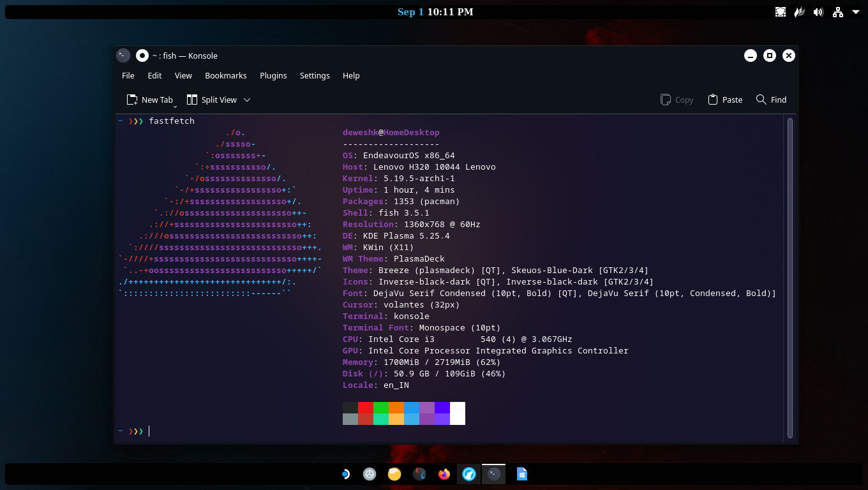Click the typed 'fastfetch' command text
The width and height of the screenshot is (868, 490).
click(x=172, y=121)
